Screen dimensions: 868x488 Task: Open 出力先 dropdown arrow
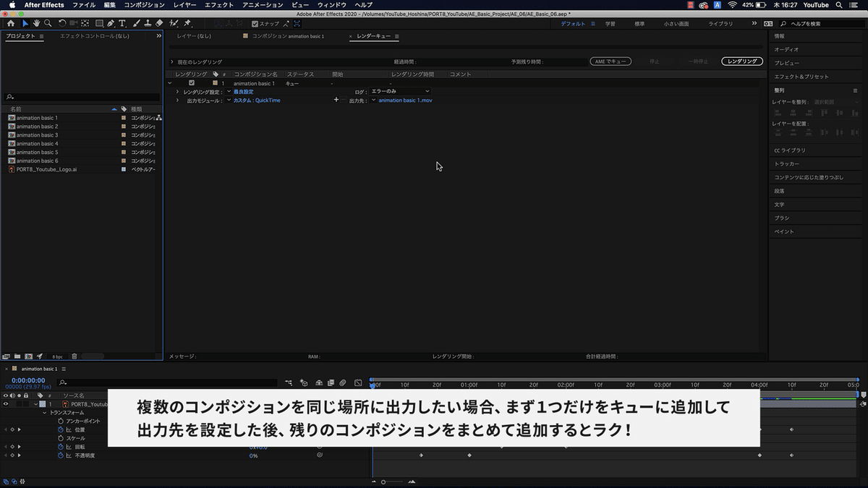(x=373, y=100)
